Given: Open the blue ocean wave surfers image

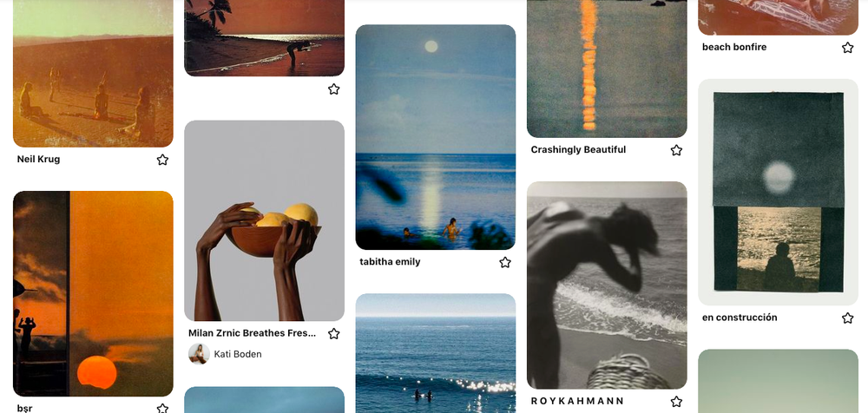Looking at the screenshot, I should tap(435, 353).
